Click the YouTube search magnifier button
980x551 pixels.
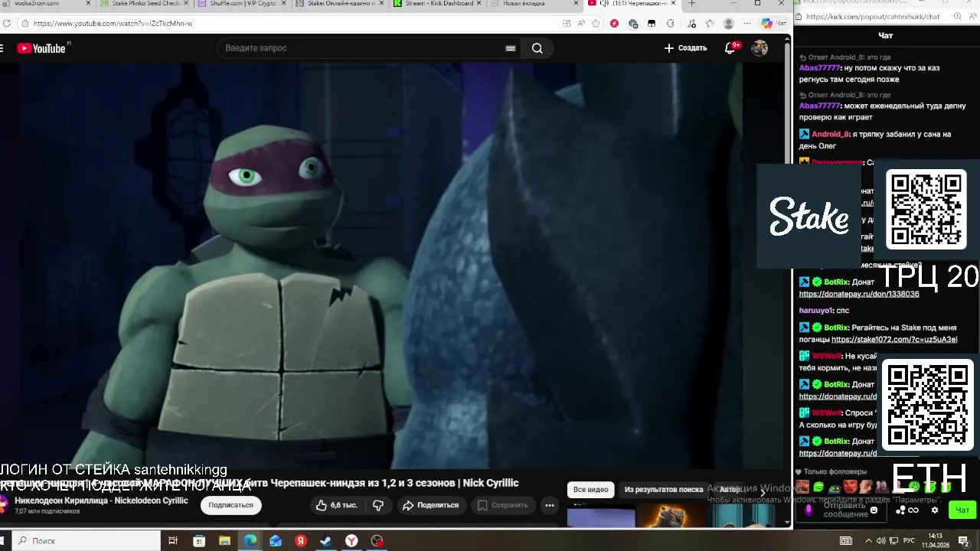[x=537, y=48]
